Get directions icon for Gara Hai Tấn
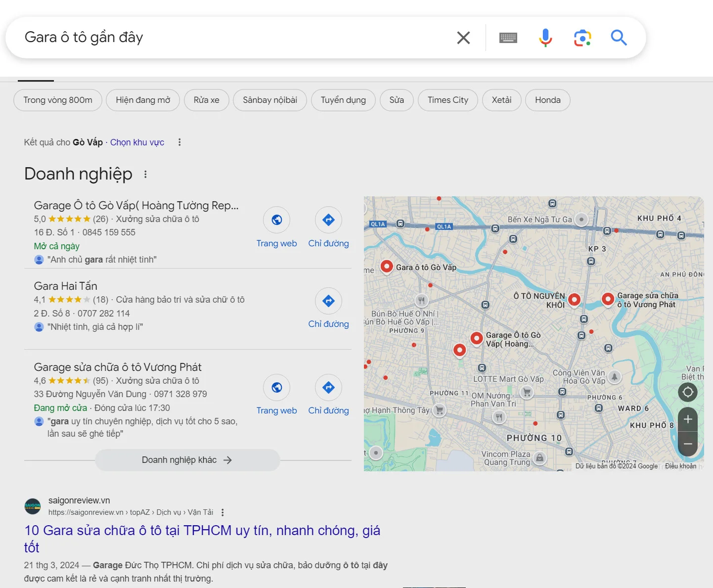Viewport: 713px width, 588px height. pyautogui.click(x=328, y=301)
